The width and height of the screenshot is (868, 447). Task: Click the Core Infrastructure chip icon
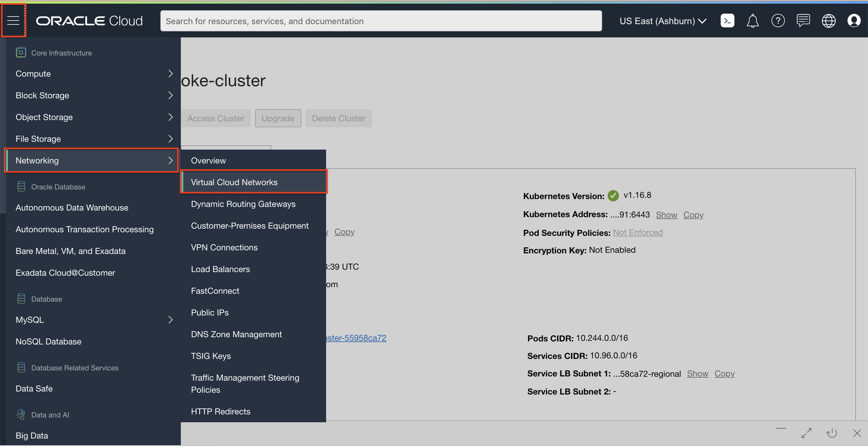(20, 52)
